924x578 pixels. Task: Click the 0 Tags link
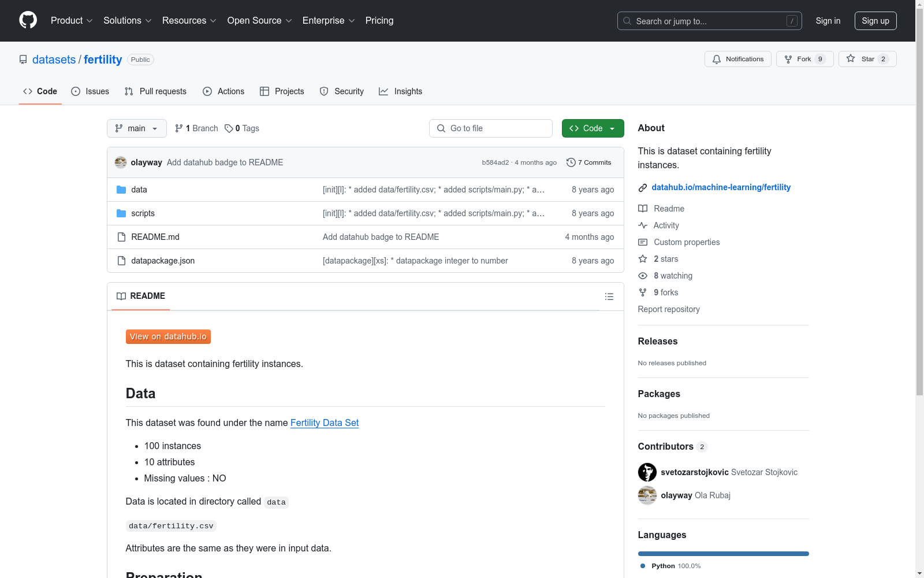click(x=242, y=128)
